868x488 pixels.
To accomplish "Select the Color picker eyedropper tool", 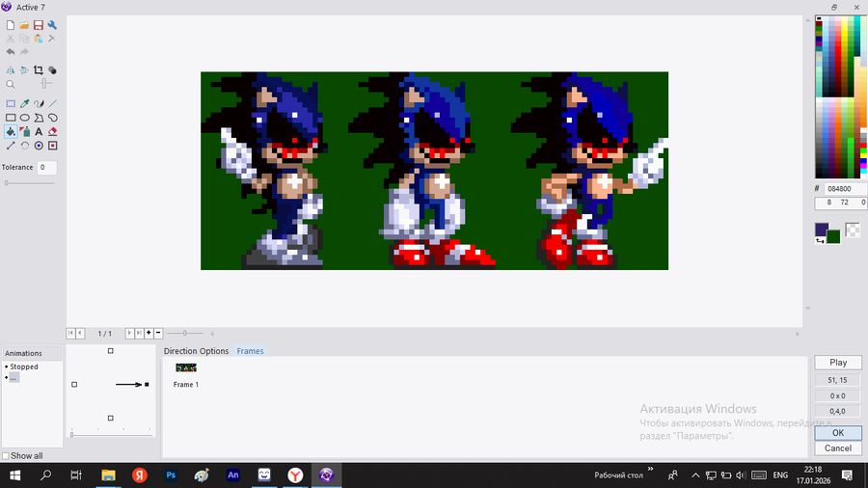I will 24,103.
